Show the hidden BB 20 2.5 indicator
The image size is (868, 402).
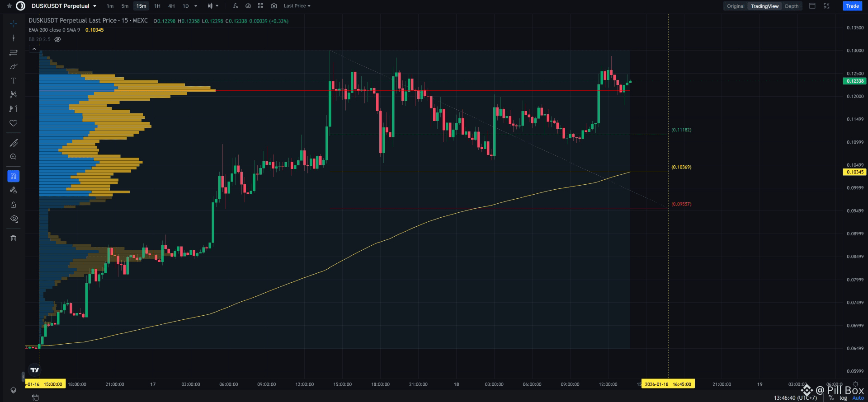tap(57, 39)
